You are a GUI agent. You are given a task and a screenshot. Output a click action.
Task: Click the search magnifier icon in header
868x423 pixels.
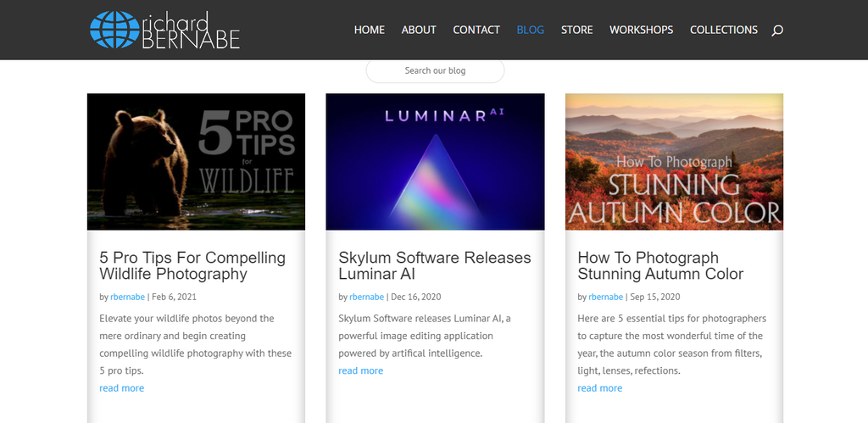click(777, 31)
